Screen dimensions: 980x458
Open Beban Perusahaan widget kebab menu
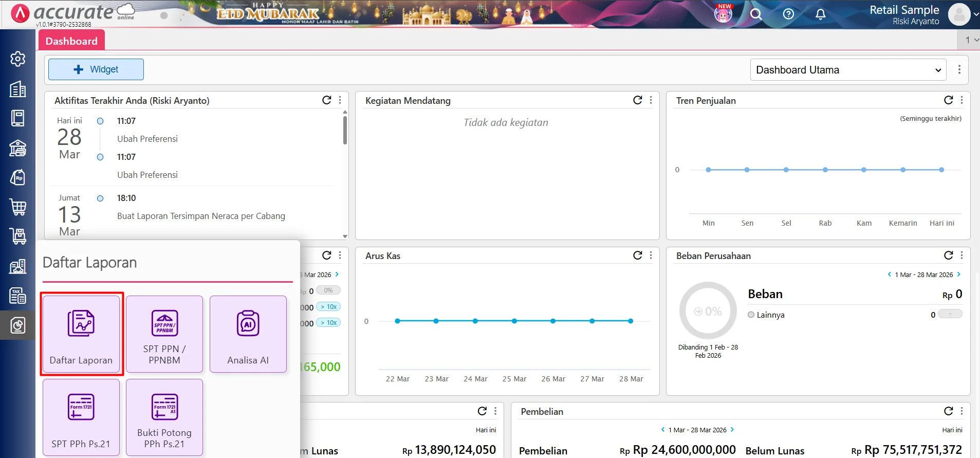pyautogui.click(x=961, y=255)
